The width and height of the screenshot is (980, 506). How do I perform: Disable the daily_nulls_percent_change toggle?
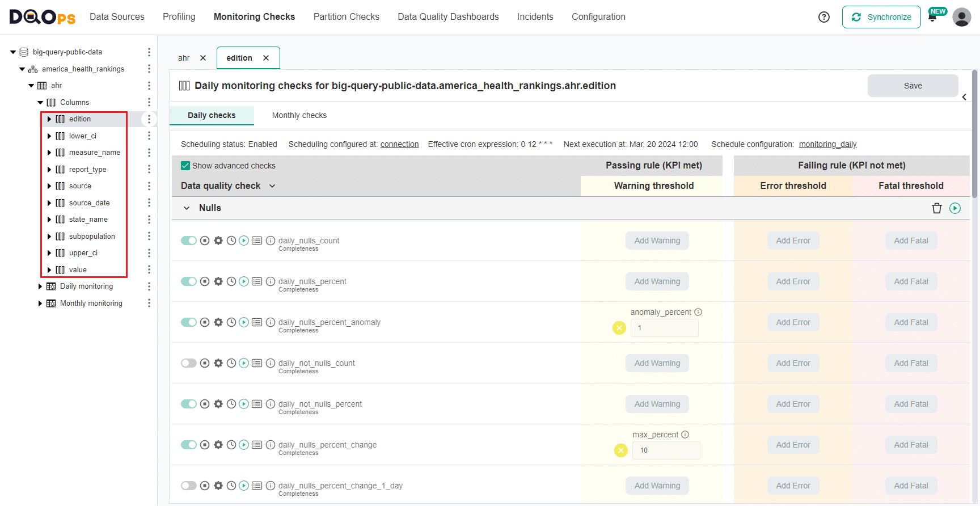point(189,445)
